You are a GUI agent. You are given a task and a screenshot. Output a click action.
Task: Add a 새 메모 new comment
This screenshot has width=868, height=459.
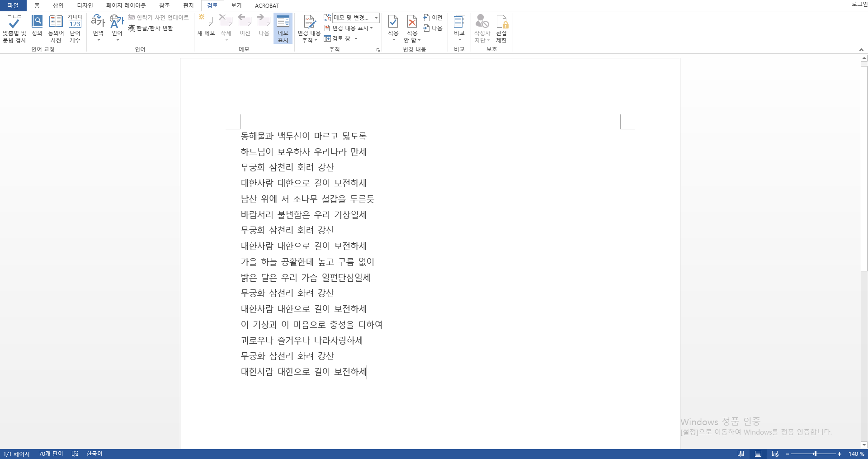(206, 26)
